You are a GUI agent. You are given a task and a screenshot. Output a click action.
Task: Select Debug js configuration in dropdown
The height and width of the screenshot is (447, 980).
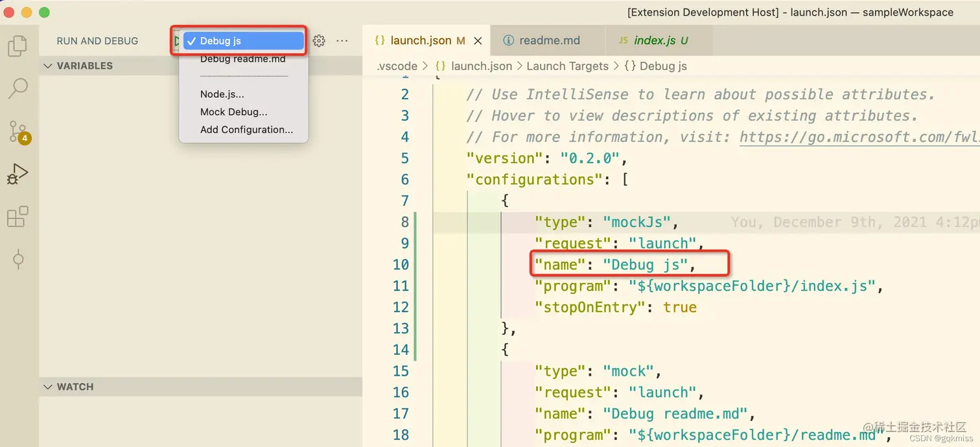click(244, 41)
